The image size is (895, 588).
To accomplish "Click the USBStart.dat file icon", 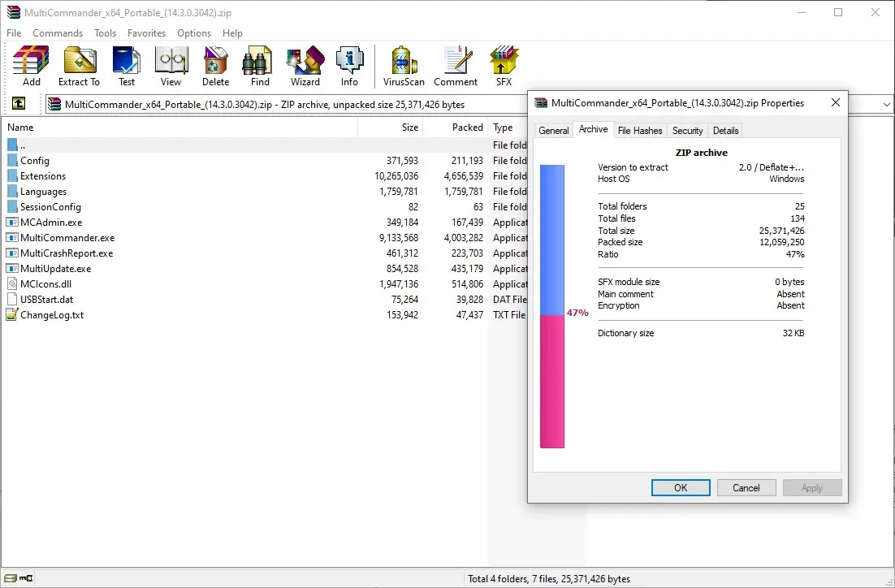I will (x=12, y=299).
